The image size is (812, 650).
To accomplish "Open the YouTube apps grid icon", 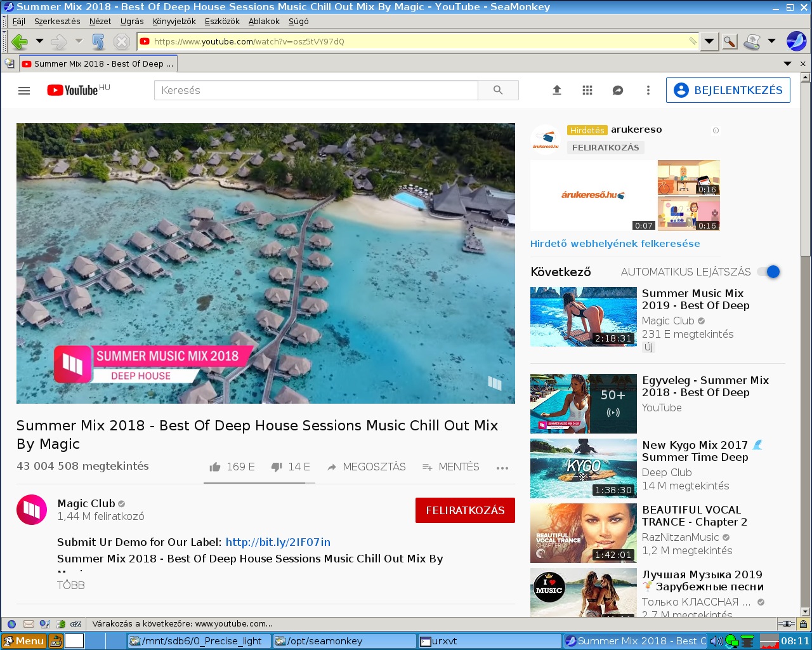I will (x=587, y=90).
